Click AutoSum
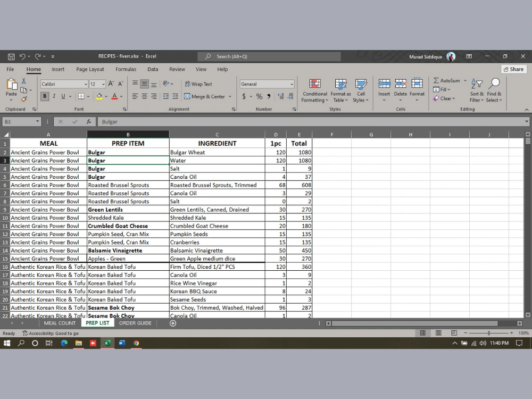Image resolution: width=532 pixels, height=399 pixels. pyautogui.click(x=447, y=80)
